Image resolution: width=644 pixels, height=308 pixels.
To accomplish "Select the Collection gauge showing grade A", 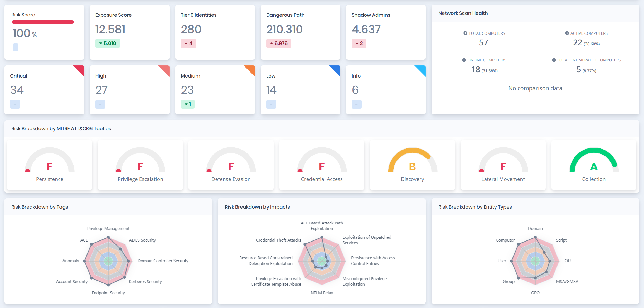I will pyautogui.click(x=594, y=166).
